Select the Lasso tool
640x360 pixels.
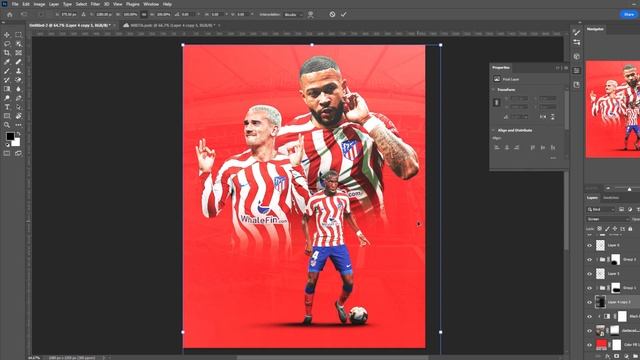tap(7, 44)
